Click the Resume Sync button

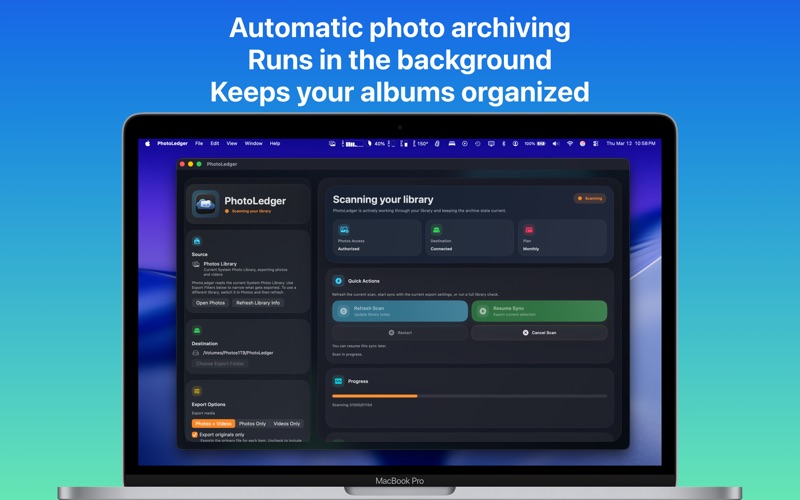539,311
